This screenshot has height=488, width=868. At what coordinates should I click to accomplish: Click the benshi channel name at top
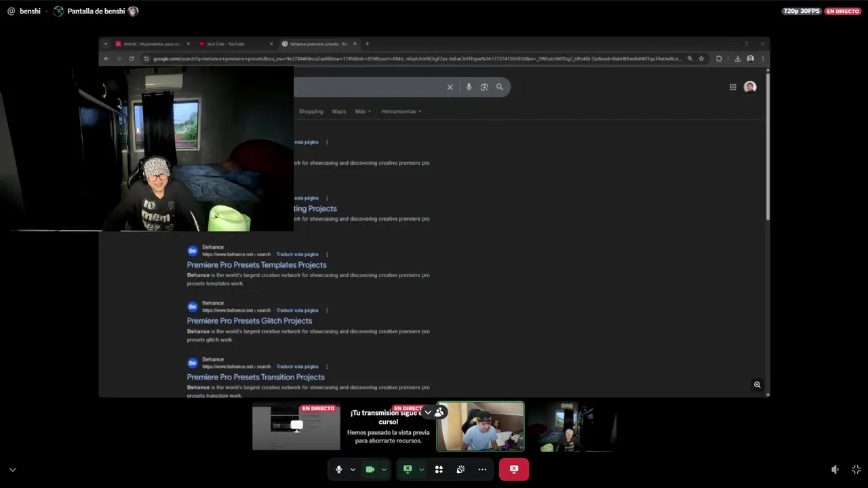click(30, 11)
